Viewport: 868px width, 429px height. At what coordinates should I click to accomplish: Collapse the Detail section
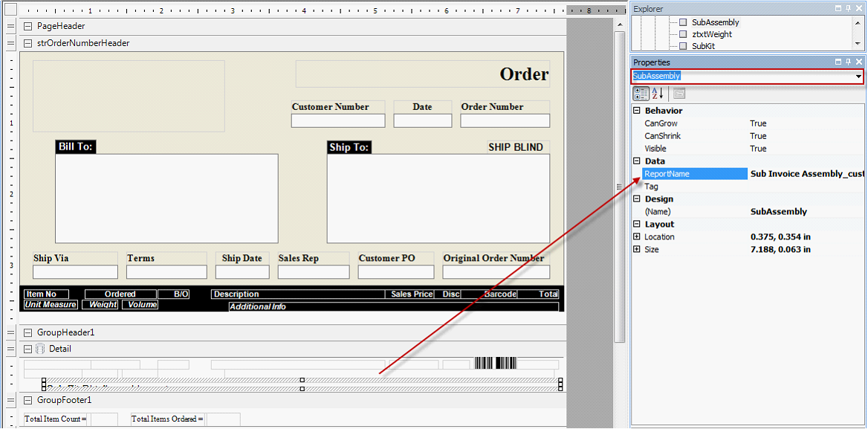click(27, 349)
